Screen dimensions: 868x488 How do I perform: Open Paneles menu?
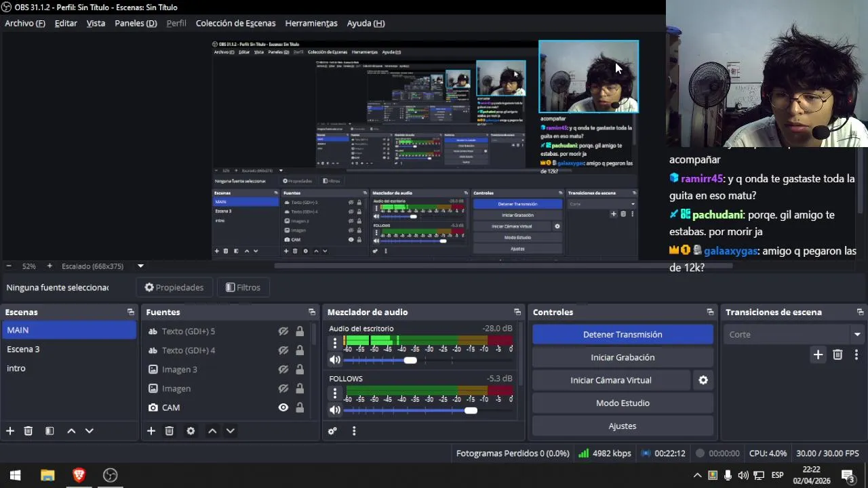(136, 23)
